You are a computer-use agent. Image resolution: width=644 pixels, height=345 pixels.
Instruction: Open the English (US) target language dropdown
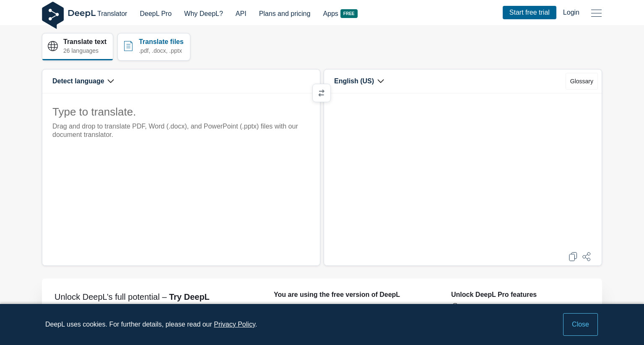[359, 81]
